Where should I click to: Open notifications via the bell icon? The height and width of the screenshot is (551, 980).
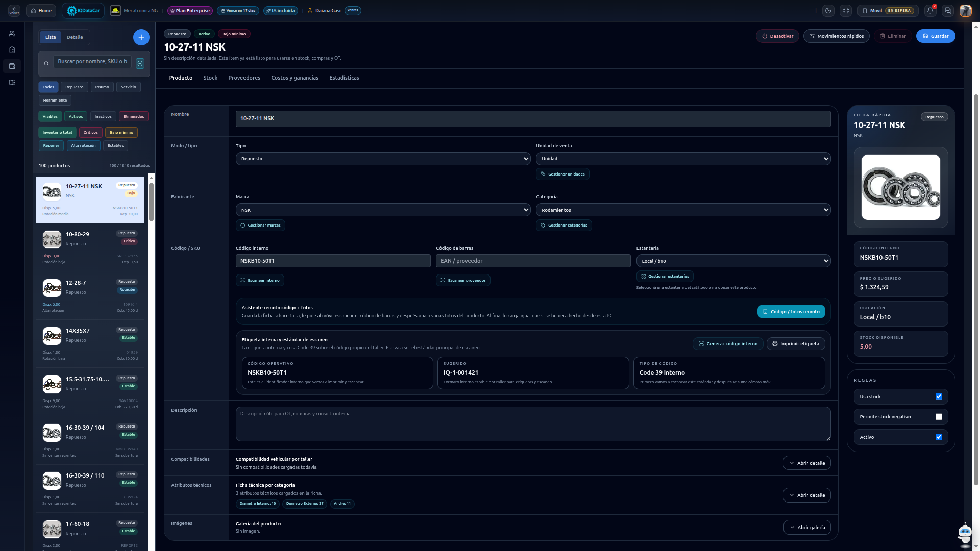pos(930,10)
